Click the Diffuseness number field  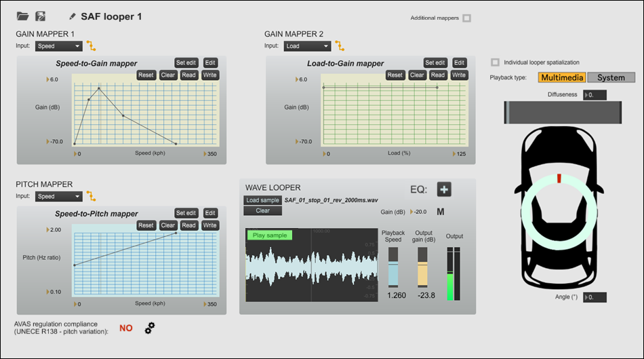(595, 95)
